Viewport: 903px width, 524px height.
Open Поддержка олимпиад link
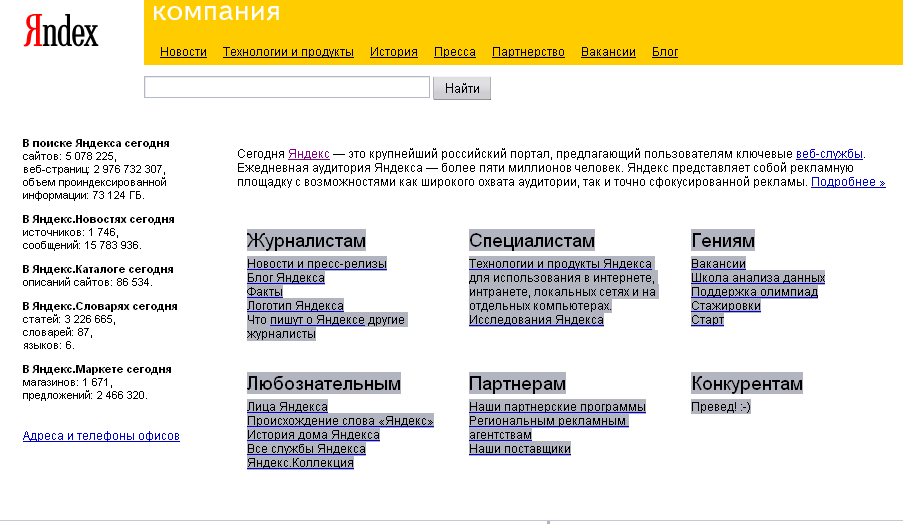754,291
